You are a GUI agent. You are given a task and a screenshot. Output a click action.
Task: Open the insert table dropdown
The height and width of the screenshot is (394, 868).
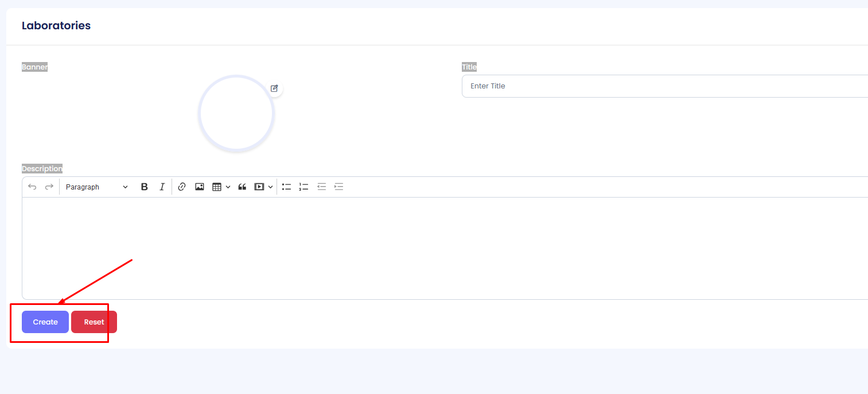coord(221,187)
